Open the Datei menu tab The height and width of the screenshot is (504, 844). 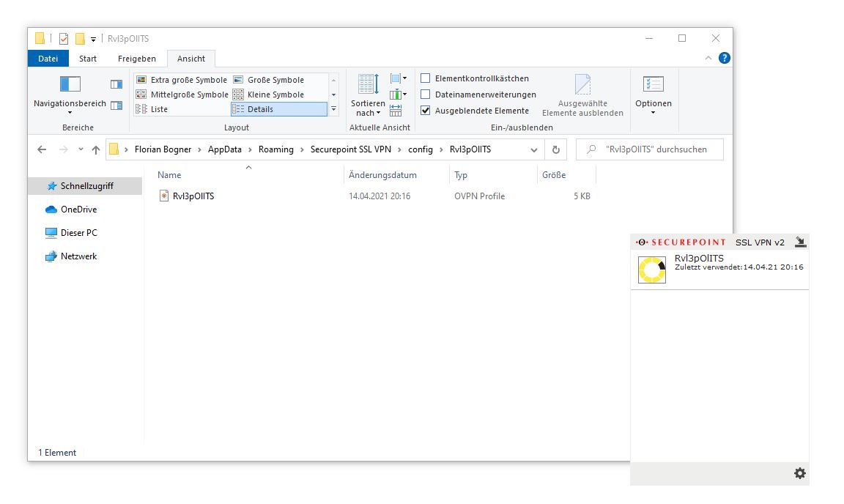click(x=48, y=59)
